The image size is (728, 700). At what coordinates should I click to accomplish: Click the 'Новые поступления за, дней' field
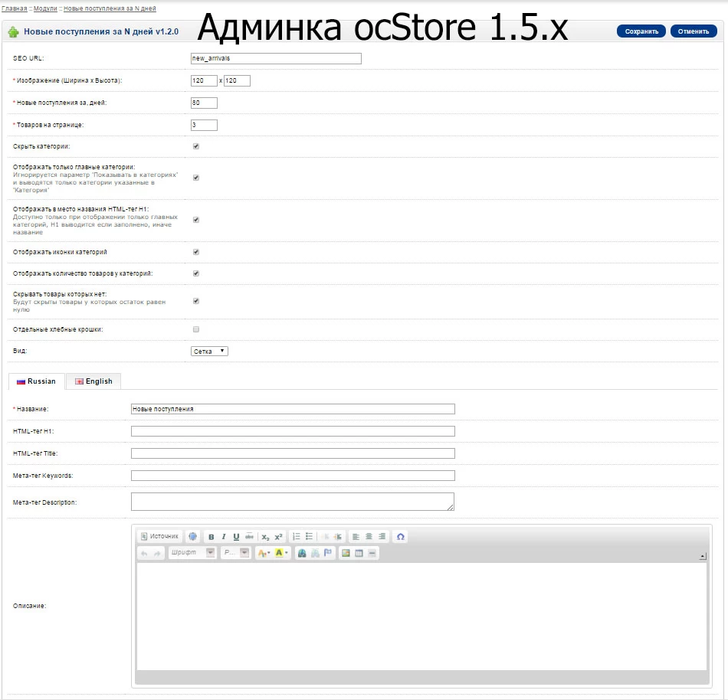click(204, 103)
